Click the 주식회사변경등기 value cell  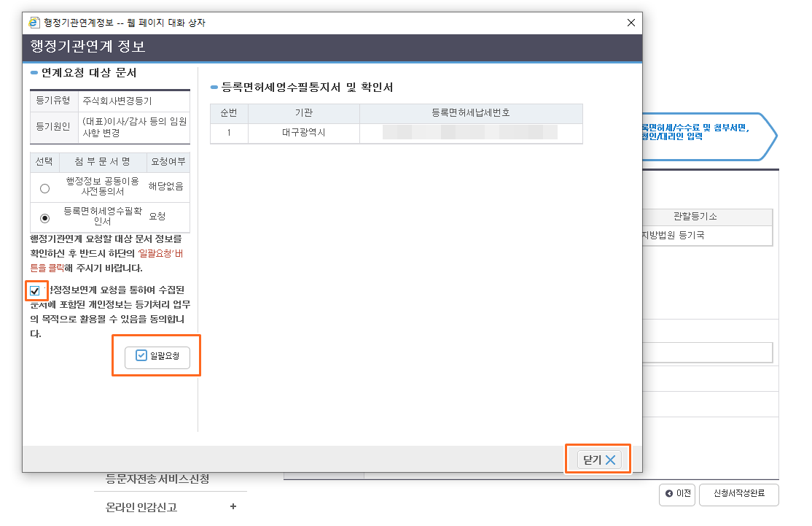pyautogui.click(x=134, y=101)
